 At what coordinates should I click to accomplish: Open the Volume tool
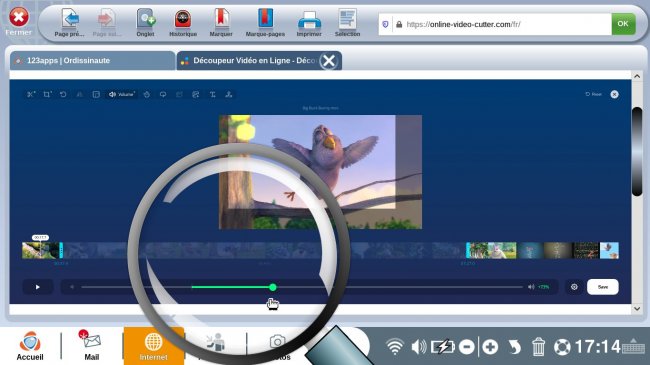[121, 95]
